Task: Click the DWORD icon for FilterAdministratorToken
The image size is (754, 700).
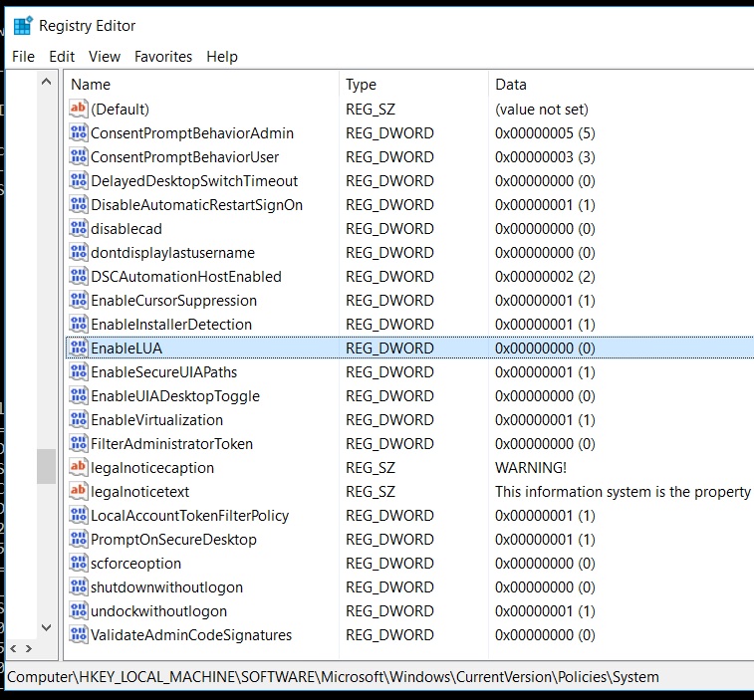Action: pos(79,444)
